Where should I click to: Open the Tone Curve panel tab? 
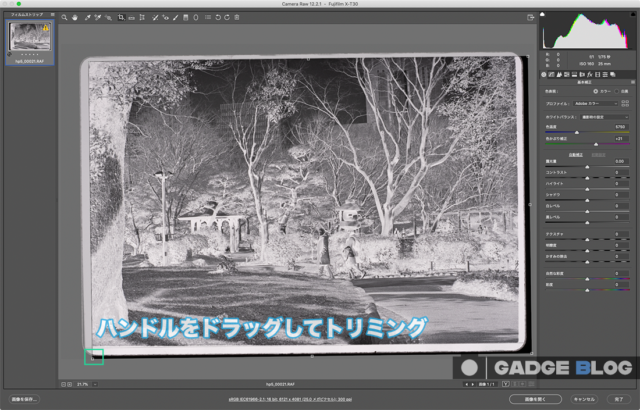point(551,75)
